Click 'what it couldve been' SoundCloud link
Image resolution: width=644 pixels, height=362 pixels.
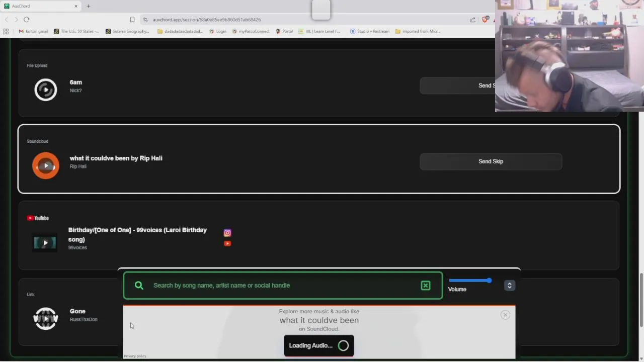[319, 320]
